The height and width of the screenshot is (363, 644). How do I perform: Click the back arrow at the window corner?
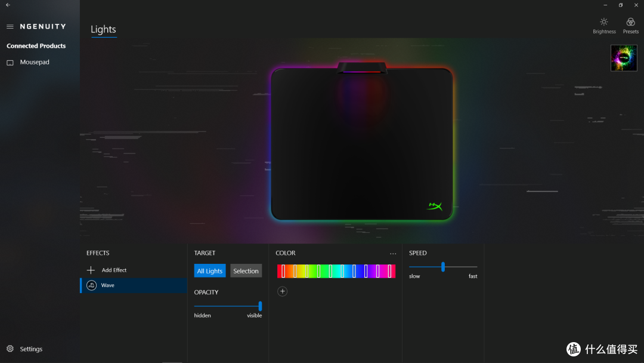[8, 5]
